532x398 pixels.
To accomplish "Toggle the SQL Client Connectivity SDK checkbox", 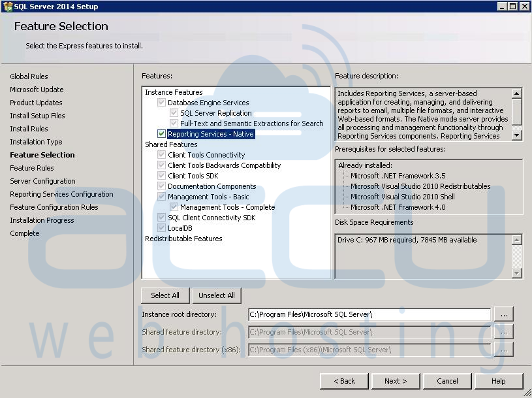I will click(161, 218).
